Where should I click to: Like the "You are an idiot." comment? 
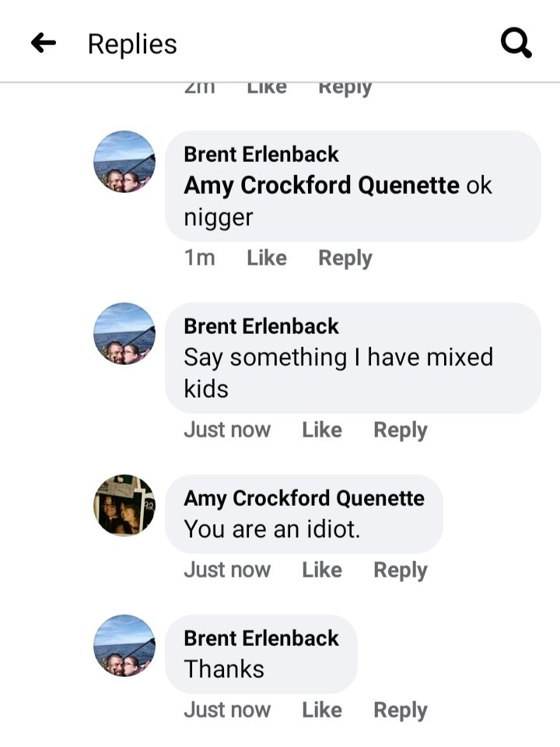pyautogui.click(x=322, y=570)
